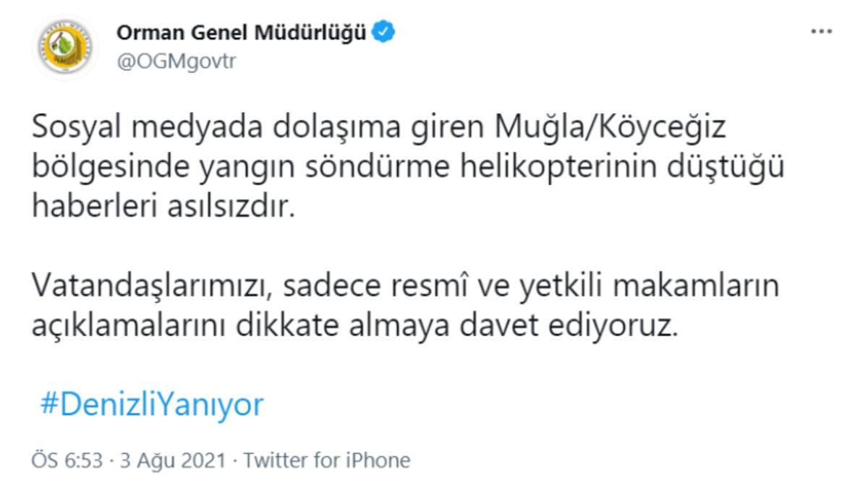Screen dimensions: 868x488
Task: Click the display name Orman Genel Müdürlüğü
Action: pyautogui.click(x=242, y=32)
